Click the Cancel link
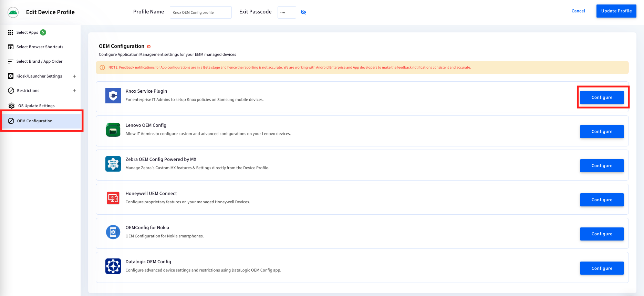The height and width of the screenshot is (296, 644). pos(578,11)
